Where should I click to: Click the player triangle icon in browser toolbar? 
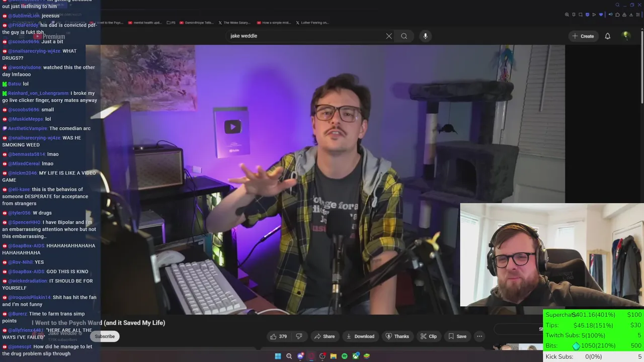coord(594,15)
